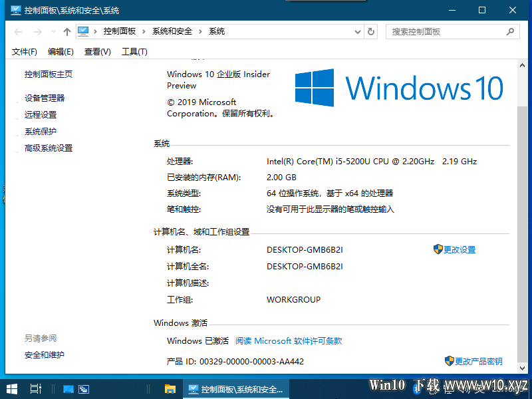Open the 工具(T) menu
Viewport: 532px width, 399px height.
(x=135, y=52)
